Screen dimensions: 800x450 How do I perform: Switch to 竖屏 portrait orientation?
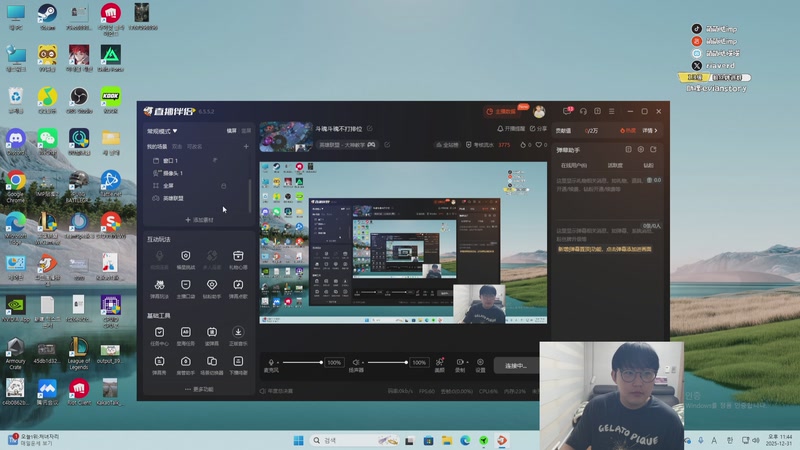[x=246, y=131]
